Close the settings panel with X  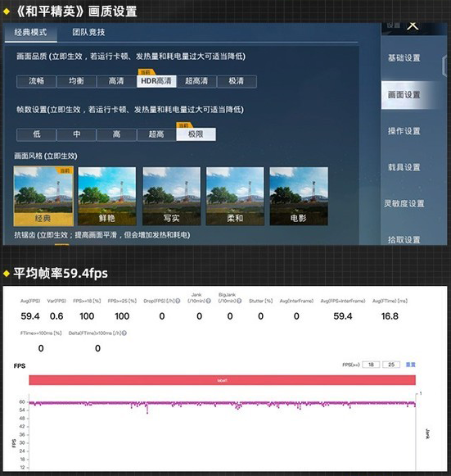[x=413, y=25]
